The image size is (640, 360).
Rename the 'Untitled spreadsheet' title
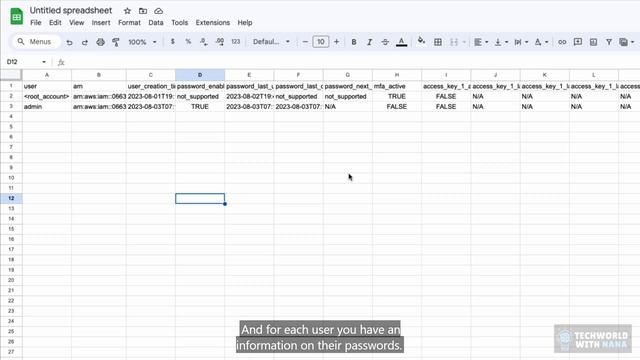[x=71, y=10]
